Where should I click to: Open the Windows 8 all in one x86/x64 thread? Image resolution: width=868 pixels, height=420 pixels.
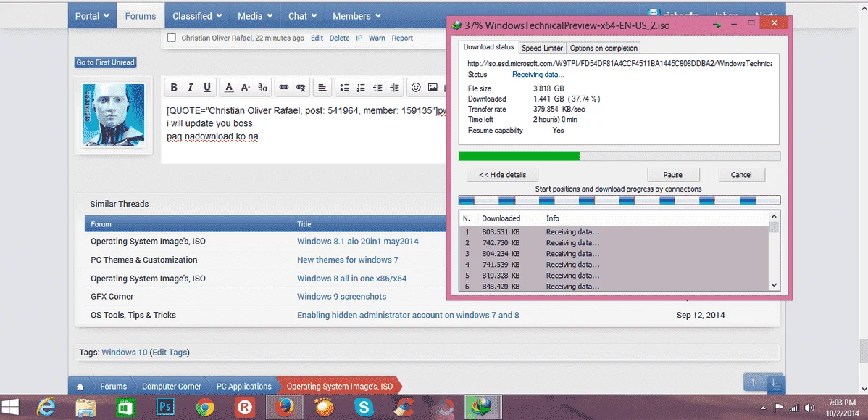[x=351, y=278]
